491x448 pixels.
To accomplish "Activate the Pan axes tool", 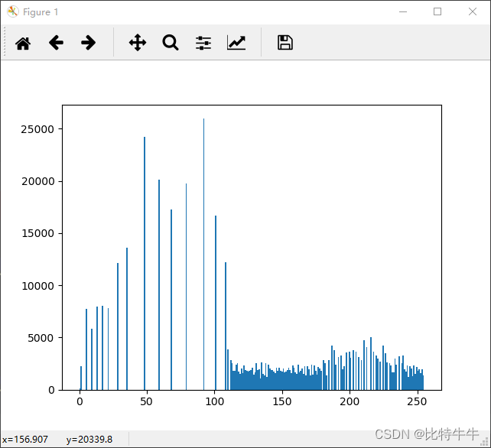I will [x=138, y=43].
